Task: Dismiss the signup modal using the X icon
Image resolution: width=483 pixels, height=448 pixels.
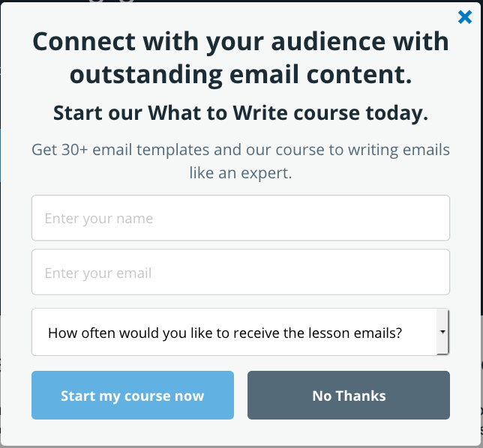Action: pos(465,17)
